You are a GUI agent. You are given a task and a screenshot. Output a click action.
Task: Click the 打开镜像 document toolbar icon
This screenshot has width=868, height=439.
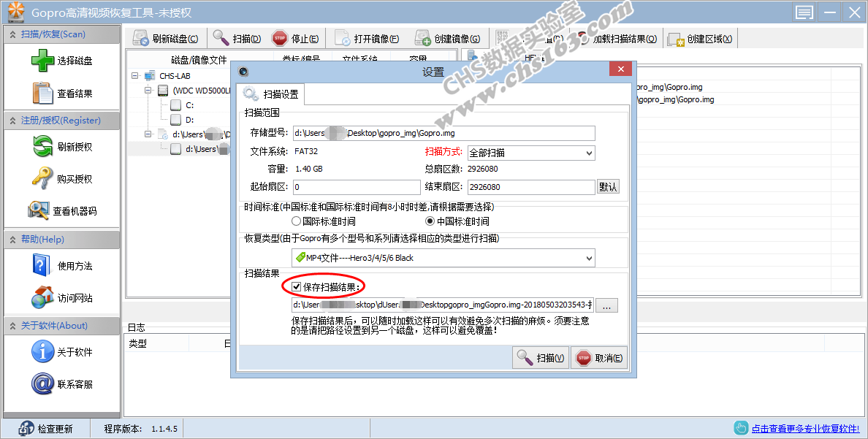pos(342,38)
